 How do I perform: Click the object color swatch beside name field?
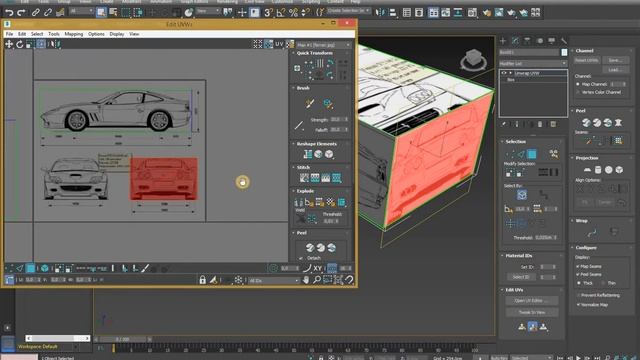(x=564, y=52)
